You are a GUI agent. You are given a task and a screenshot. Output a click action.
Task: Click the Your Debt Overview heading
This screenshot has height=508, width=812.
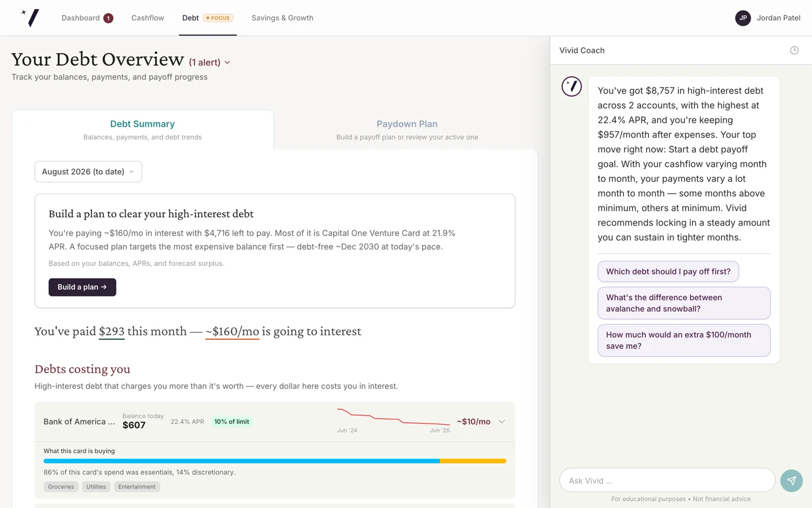(98, 59)
